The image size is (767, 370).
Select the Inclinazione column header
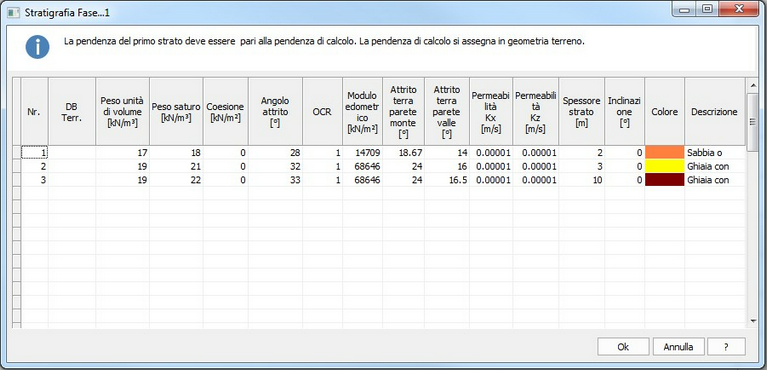(x=624, y=111)
